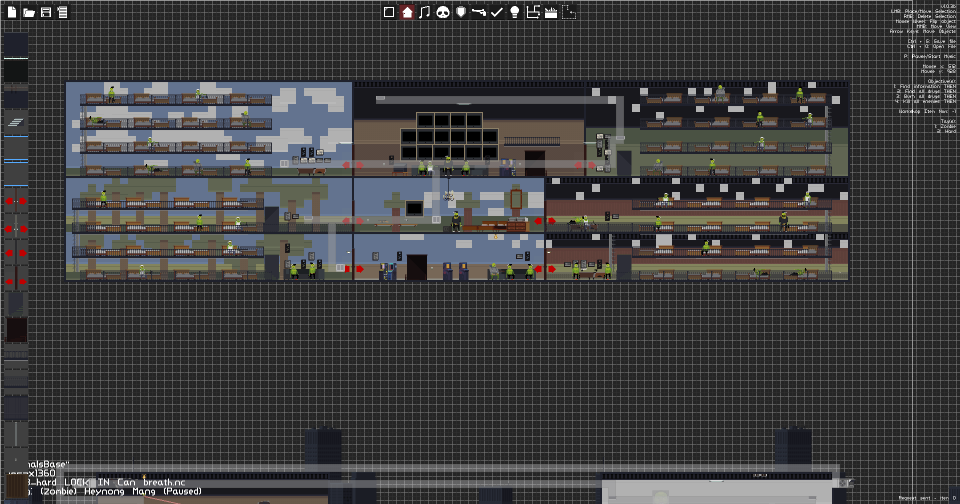
Task: Click the "(Zombie) Heynong Mang (Paused)" music text
Action: point(120,491)
